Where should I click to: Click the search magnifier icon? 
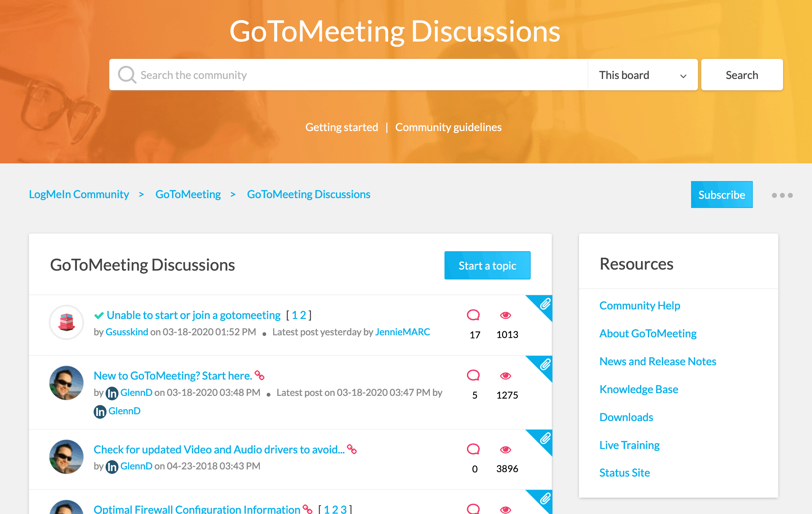[127, 75]
